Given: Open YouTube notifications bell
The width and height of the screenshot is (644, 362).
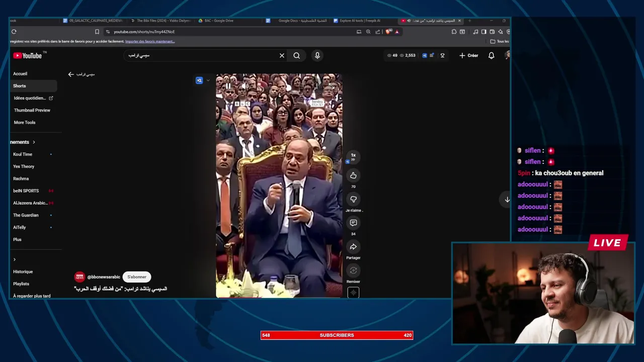Looking at the screenshot, I should (491, 55).
